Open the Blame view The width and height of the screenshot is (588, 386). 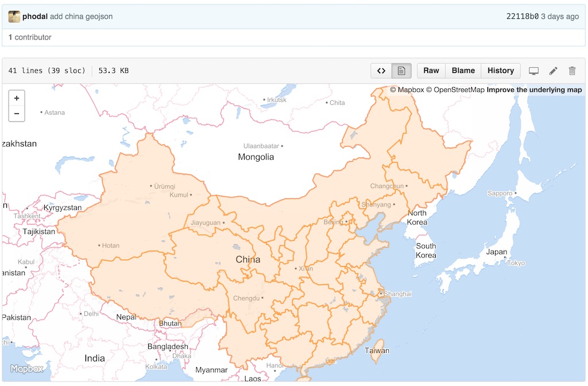(x=463, y=71)
